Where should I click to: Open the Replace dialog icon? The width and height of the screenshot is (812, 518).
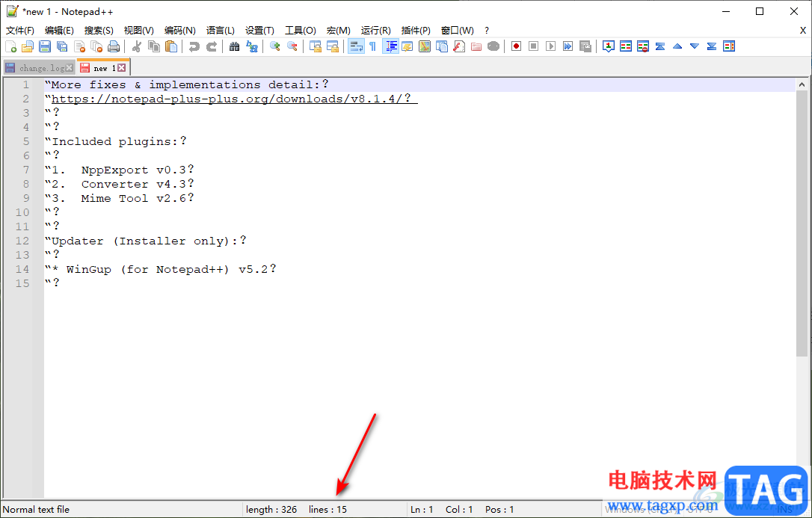[x=252, y=46]
